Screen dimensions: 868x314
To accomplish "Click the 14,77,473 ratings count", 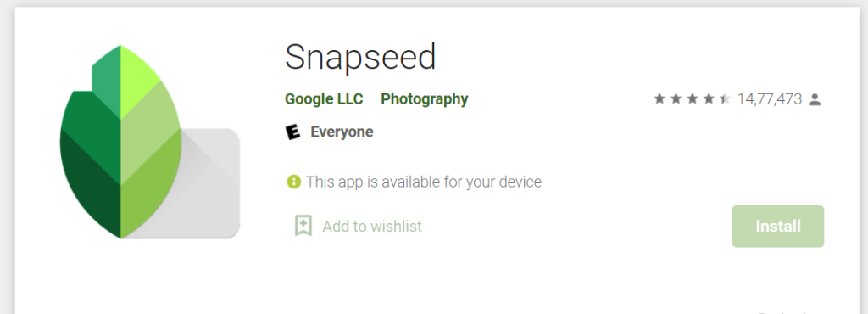I will [770, 99].
